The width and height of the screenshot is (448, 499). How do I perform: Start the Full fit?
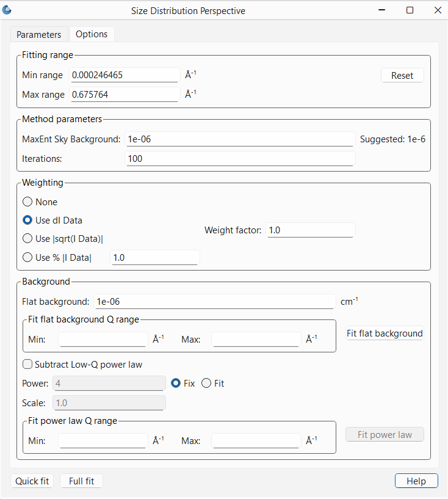coord(81,481)
